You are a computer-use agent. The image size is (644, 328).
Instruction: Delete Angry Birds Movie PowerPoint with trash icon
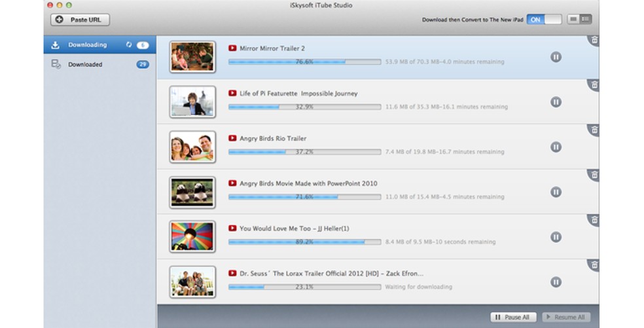click(x=594, y=175)
